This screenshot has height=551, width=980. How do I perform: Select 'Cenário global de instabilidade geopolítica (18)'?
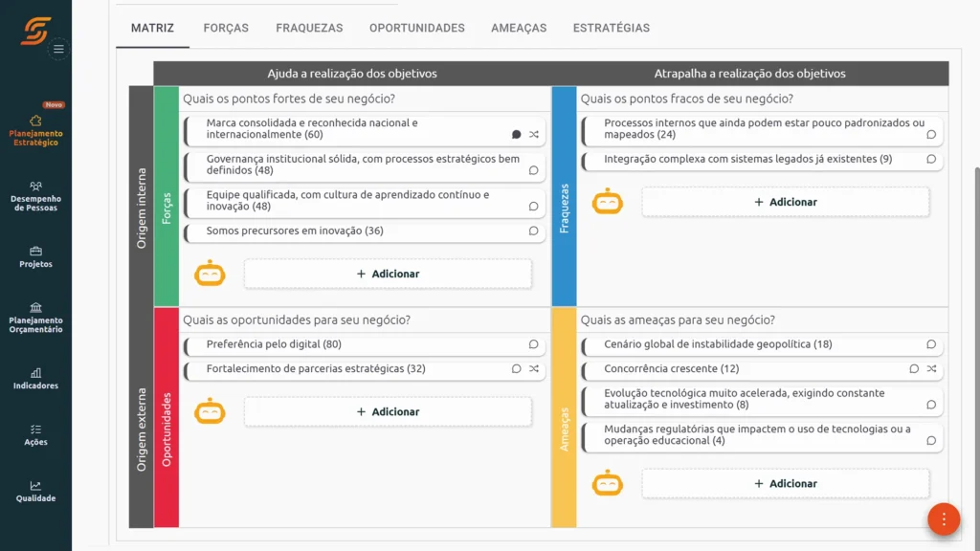(718, 344)
